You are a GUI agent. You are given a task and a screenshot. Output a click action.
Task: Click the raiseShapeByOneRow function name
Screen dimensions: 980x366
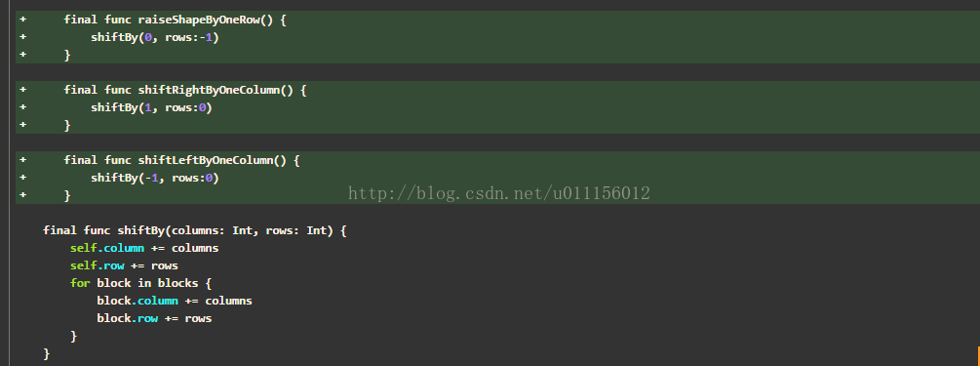tap(199, 20)
